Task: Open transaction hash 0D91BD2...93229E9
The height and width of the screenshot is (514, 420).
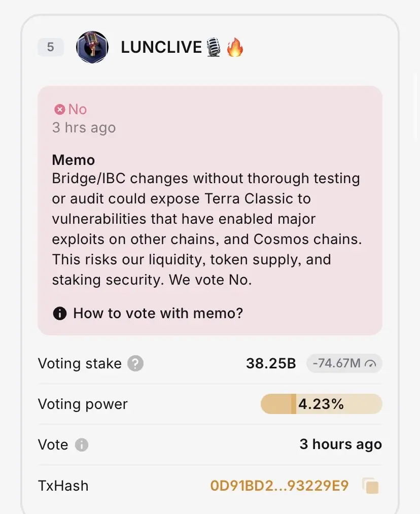Action: [x=279, y=486]
